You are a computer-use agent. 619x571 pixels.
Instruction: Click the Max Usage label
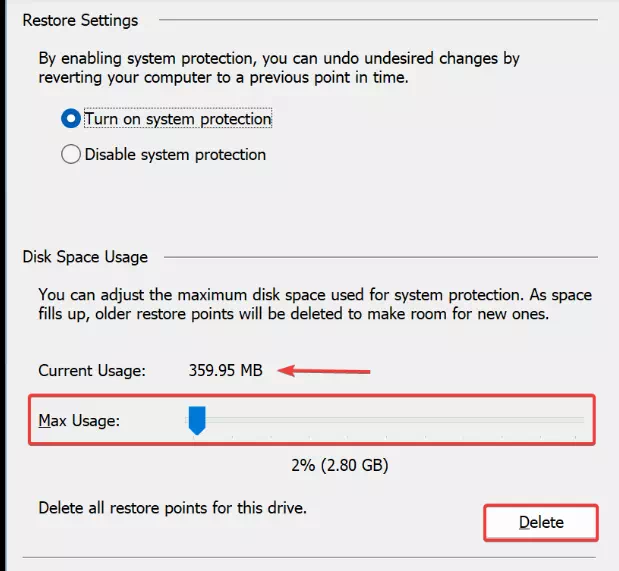point(79,420)
